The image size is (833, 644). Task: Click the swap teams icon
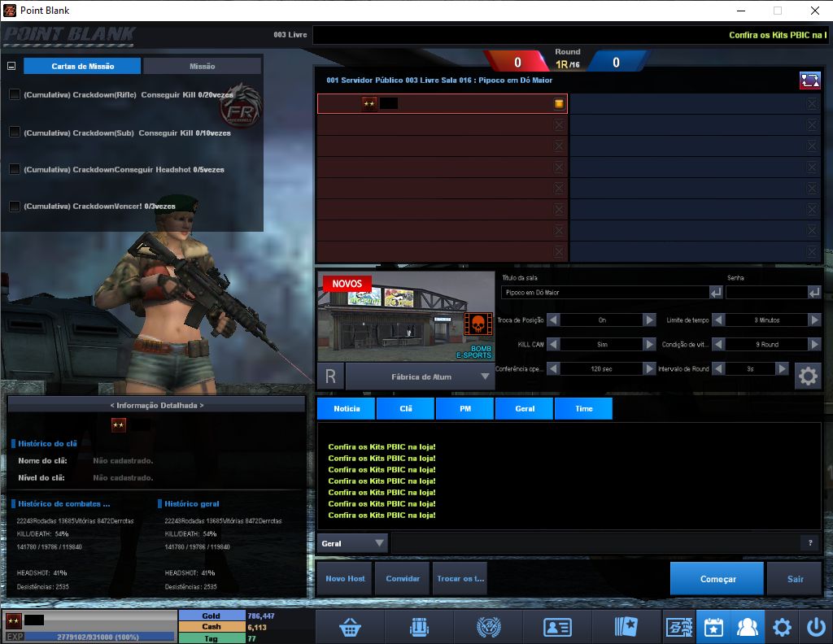pyautogui.click(x=810, y=80)
